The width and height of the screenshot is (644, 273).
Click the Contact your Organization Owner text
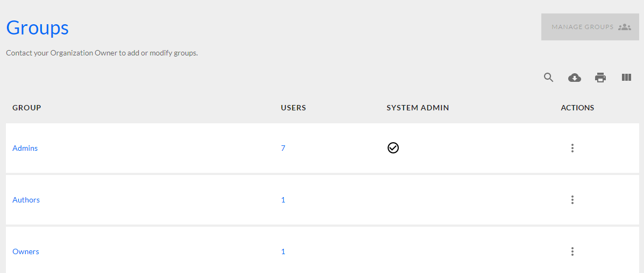[102, 53]
